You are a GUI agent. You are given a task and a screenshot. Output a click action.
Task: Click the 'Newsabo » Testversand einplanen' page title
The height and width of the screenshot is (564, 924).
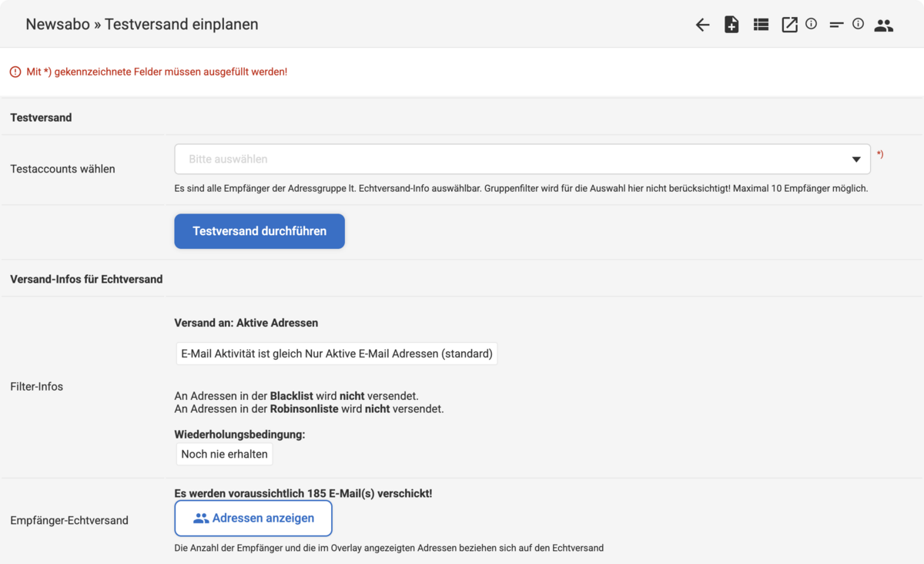pyautogui.click(x=142, y=24)
